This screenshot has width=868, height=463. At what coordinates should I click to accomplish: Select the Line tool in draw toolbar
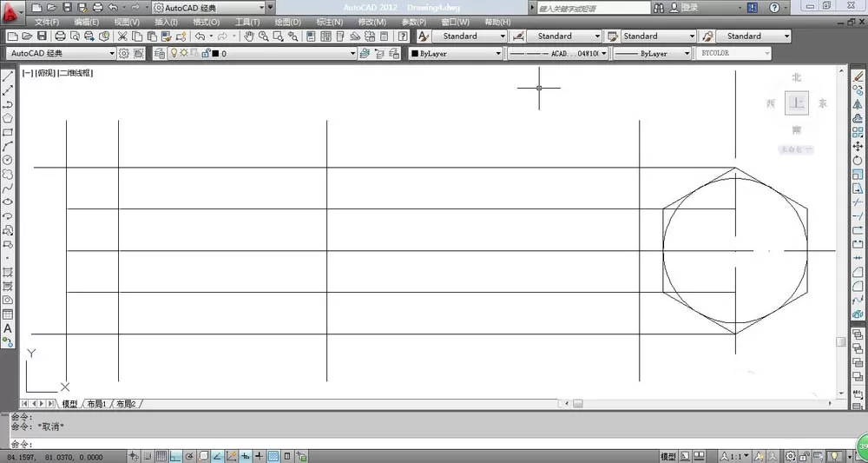coord(8,76)
